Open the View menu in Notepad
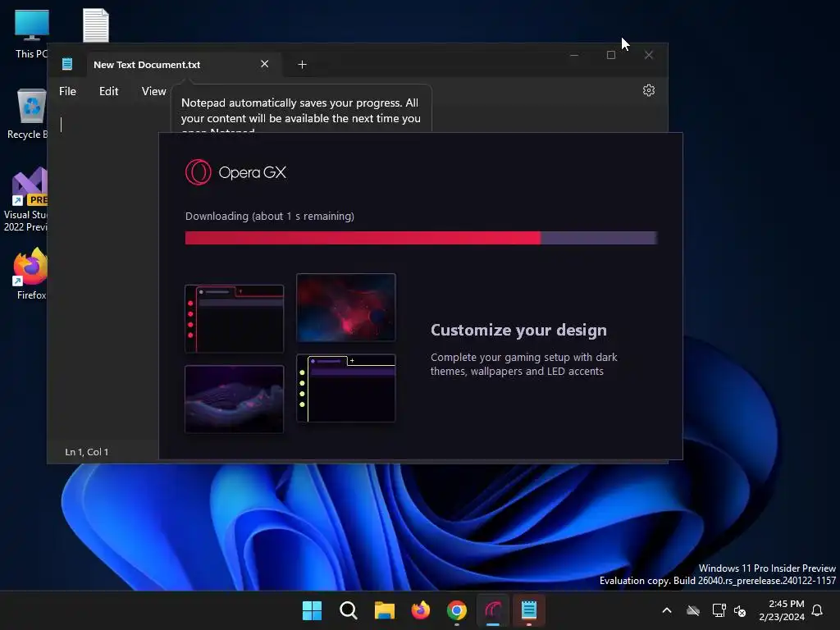Image resolution: width=840 pixels, height=630 pixels. click(153, 91)
